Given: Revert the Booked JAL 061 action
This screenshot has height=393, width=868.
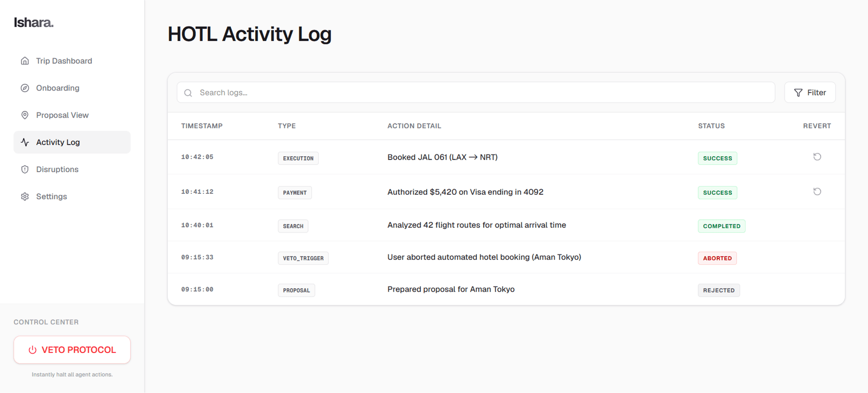Looking at the screenshot, I should [817, 157].
